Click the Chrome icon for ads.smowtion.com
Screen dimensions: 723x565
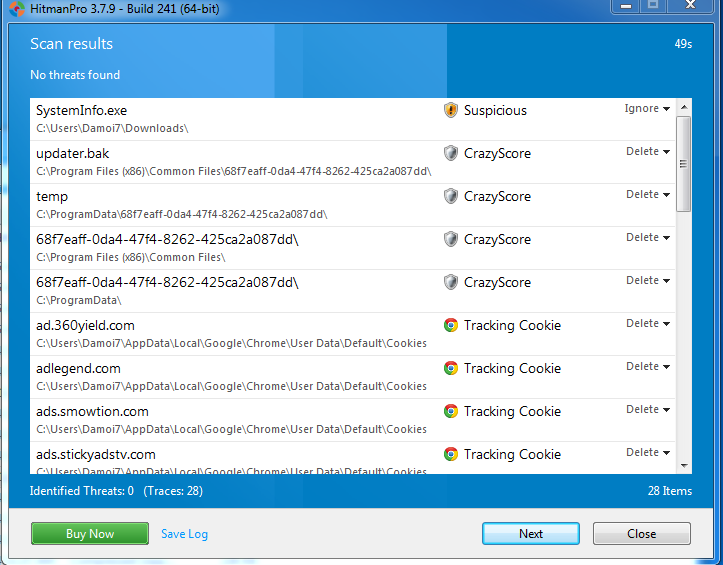point(450,411)
